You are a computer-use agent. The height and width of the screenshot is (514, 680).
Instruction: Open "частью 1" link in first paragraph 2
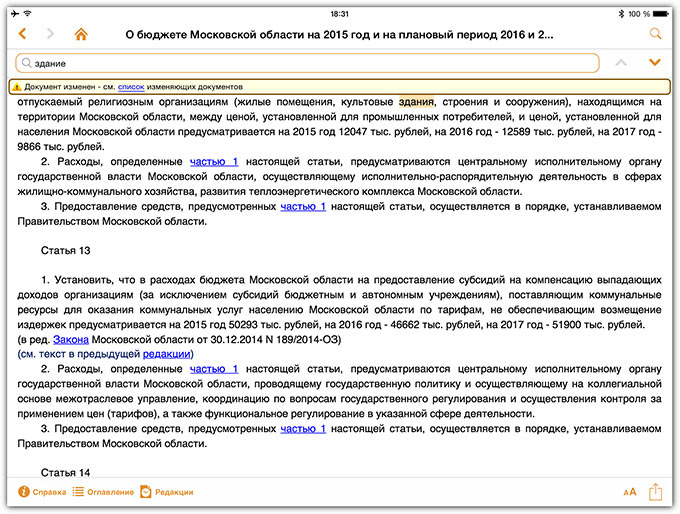pos(214,162)
